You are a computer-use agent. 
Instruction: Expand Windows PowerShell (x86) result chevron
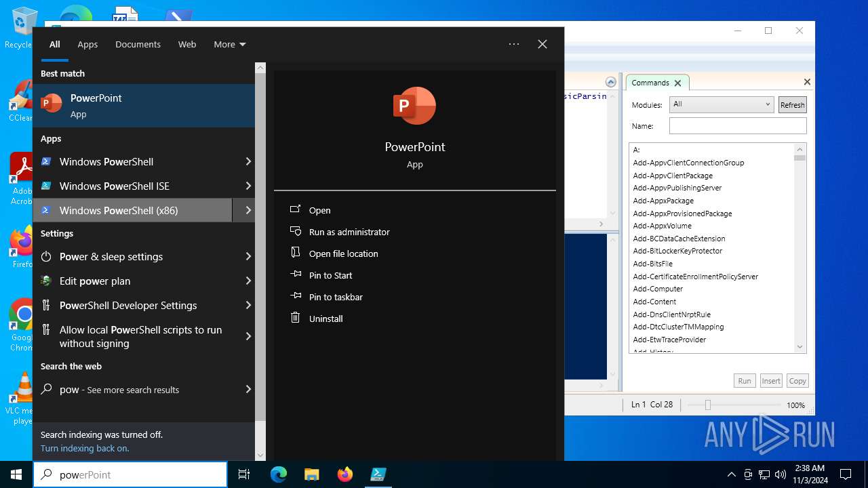click(x=248, y=210)
